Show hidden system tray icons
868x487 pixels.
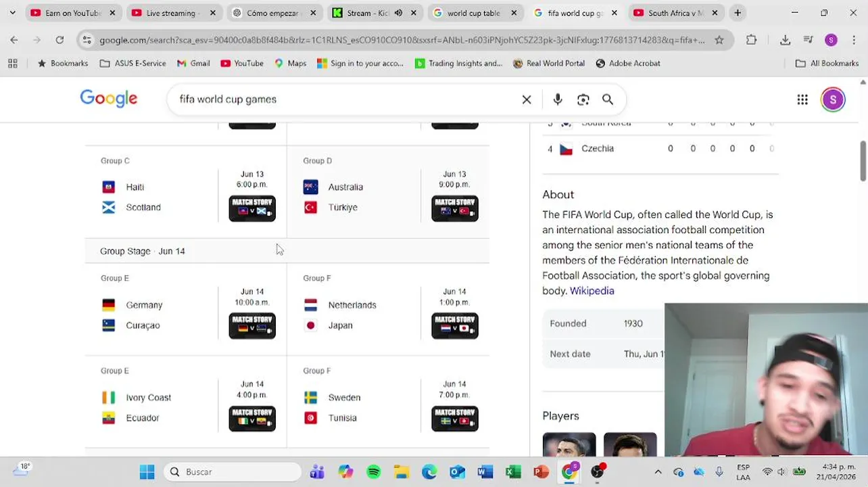coord(658,471)
